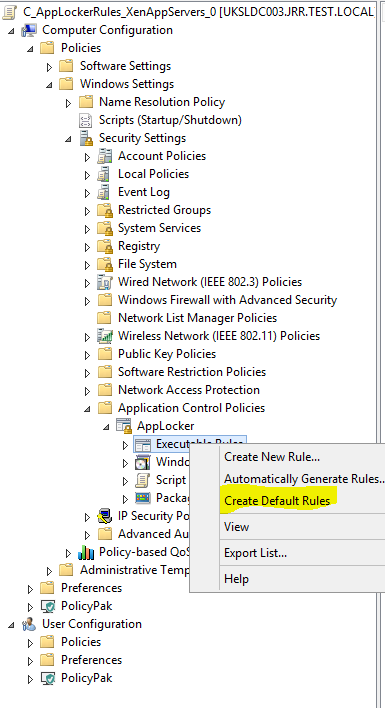Click the Wired Network policies icon

pos(105,283)
